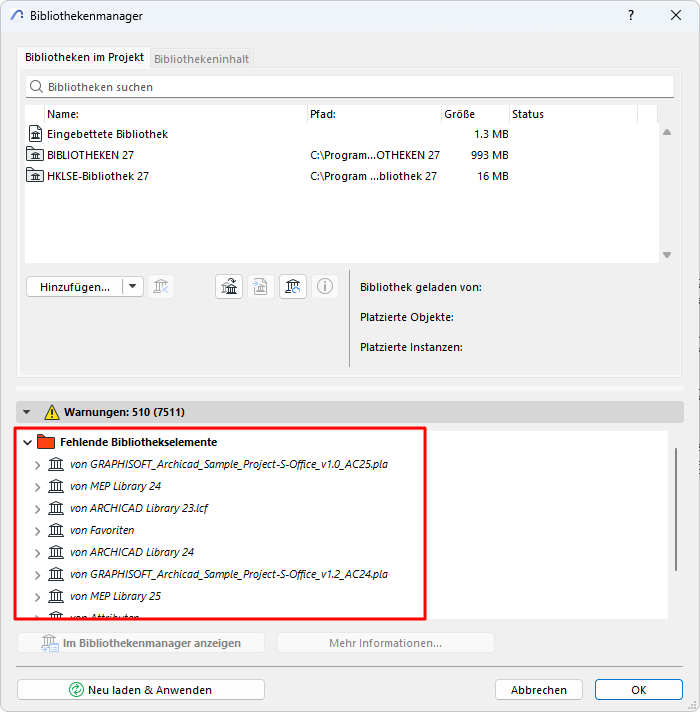Click the BIBLIOTHEKEN 27 folder icon
The width and height of the screenshot is (700, 712).
click(35, 154)
